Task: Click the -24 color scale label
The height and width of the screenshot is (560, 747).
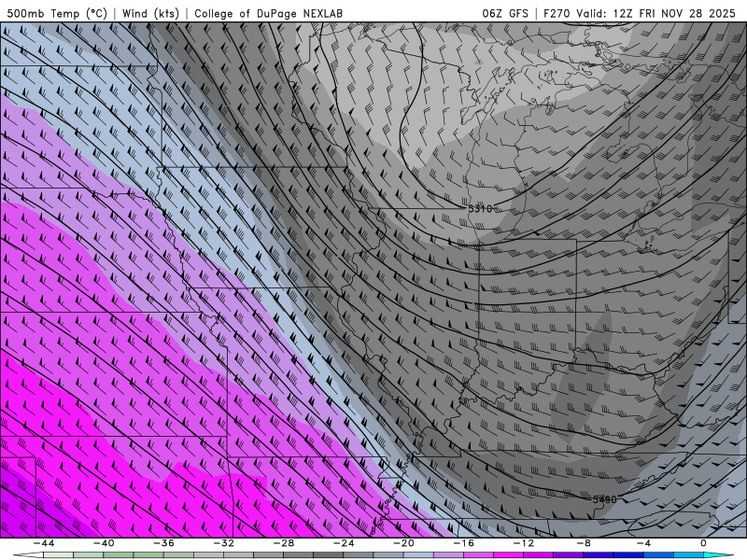Action: (344, 543)
